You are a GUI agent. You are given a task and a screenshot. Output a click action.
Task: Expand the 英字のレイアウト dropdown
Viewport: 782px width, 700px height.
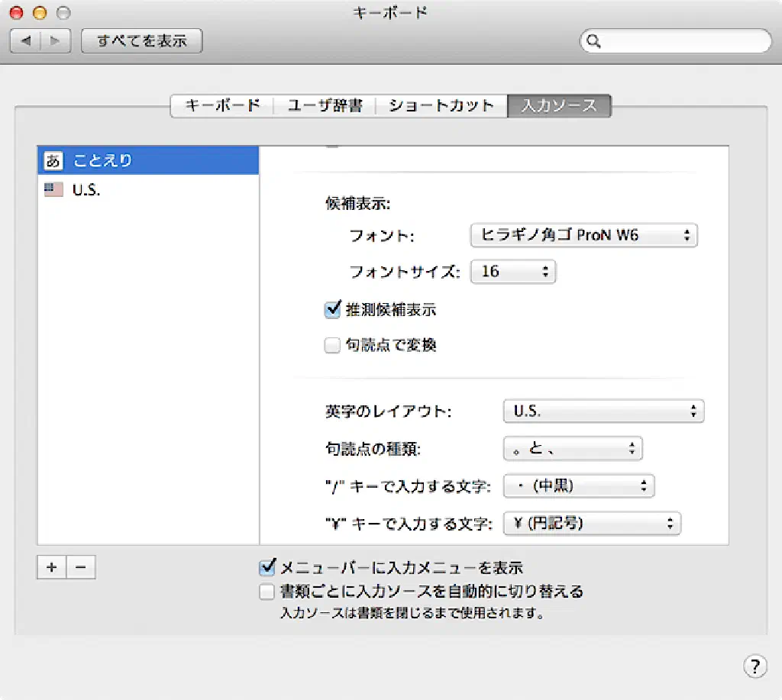603,411
